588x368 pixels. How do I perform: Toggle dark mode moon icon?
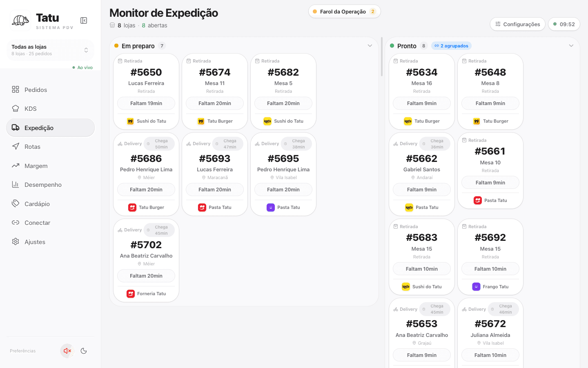point(84,351)
